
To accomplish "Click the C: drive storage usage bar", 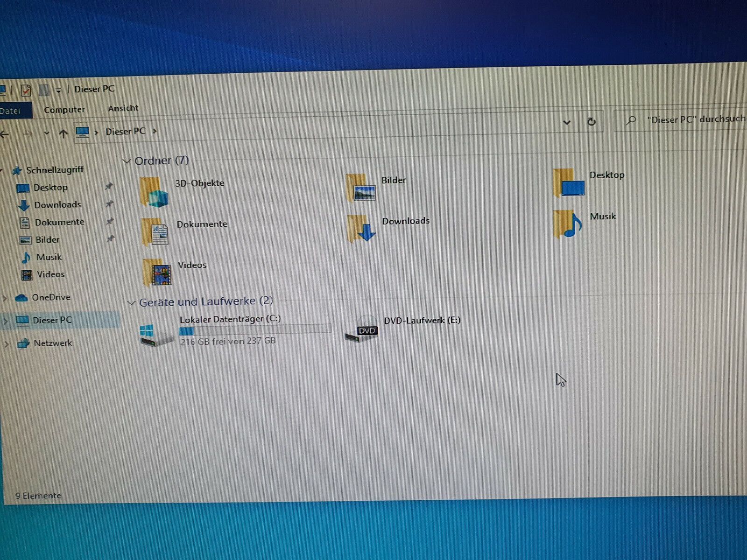I will click(x=255, y=330).
